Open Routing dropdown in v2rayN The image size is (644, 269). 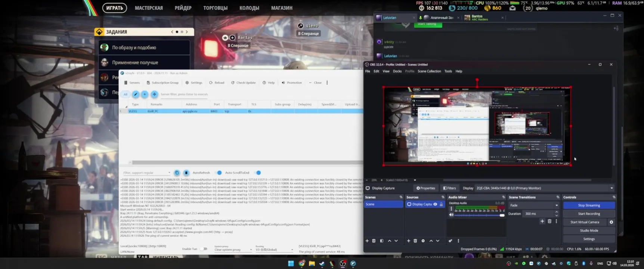coord(274,249)
